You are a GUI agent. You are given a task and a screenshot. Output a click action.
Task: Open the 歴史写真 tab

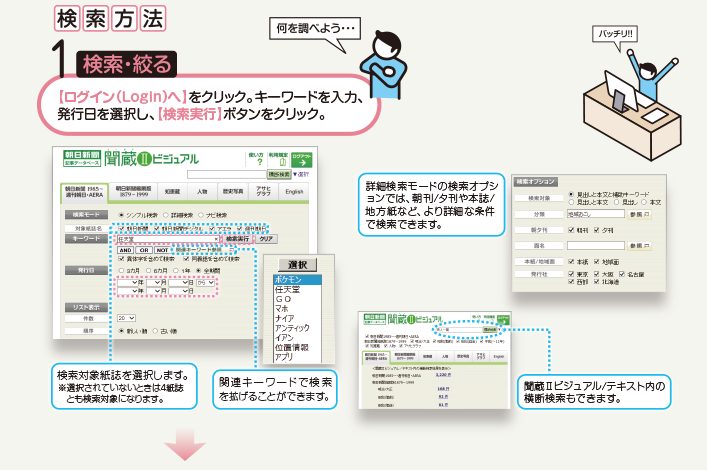233,191
